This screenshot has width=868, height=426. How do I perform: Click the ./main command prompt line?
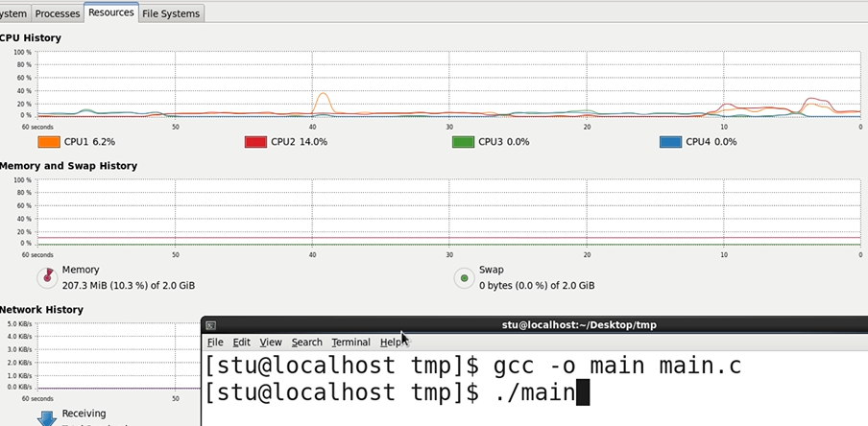[398, 393]
